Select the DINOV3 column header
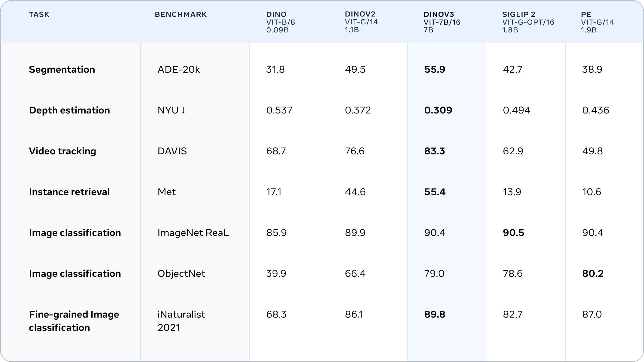Image resolution: width=644 pixels, height=362 pixels. click(439, 14)
